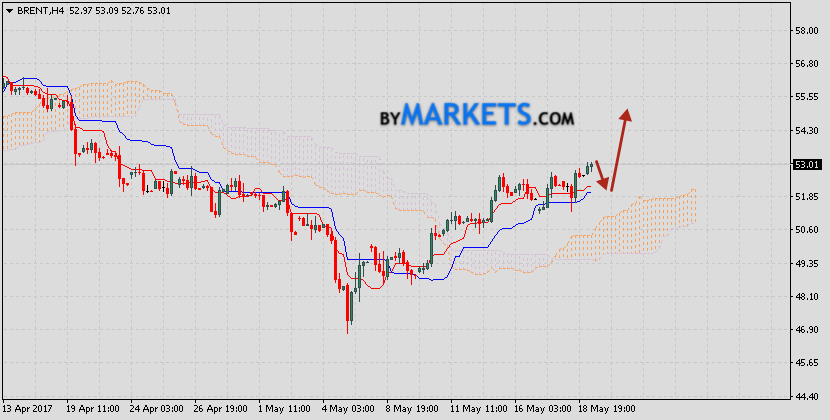The width and height of the screenshot is (830, 420).
Task: Click the 55.55 price axis label
Action: pos(806,98)
